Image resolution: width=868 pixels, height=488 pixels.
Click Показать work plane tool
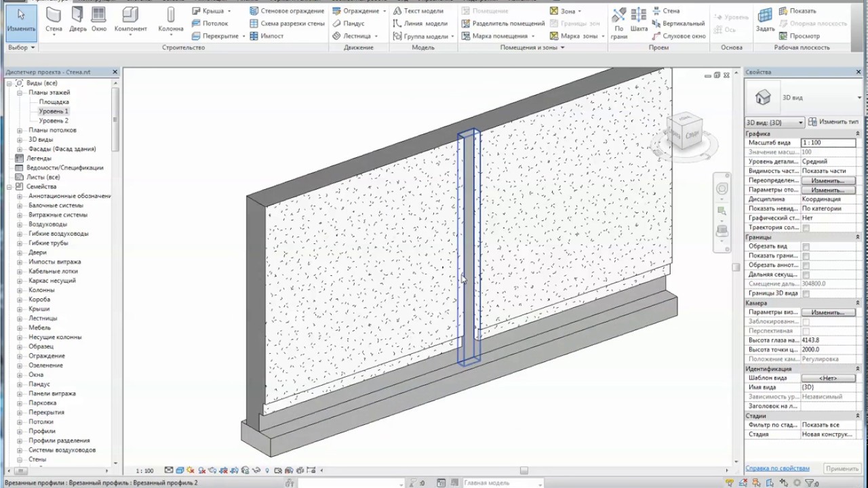[798, 11]
